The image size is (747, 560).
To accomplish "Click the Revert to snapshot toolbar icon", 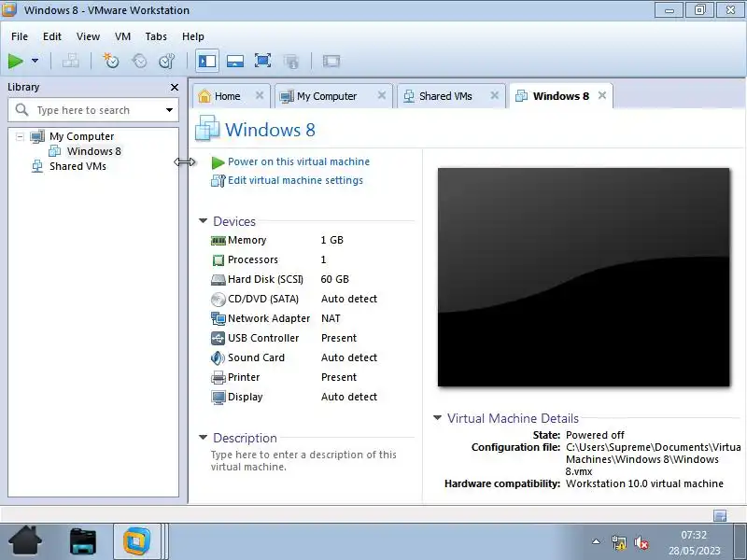I will click(x=139, y=61).
